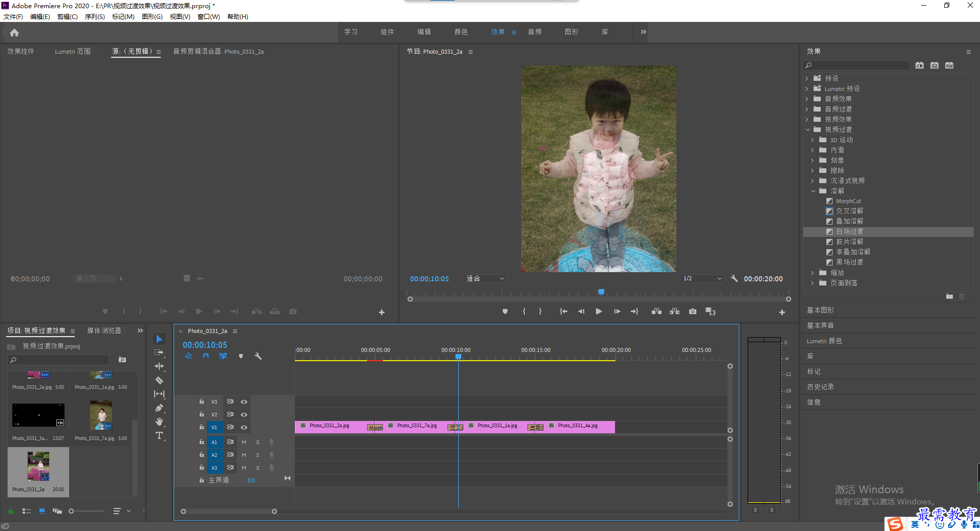Adjust Project panel thumbnail zoom slider
Viewport: 980px width, 531px height.
71,511
